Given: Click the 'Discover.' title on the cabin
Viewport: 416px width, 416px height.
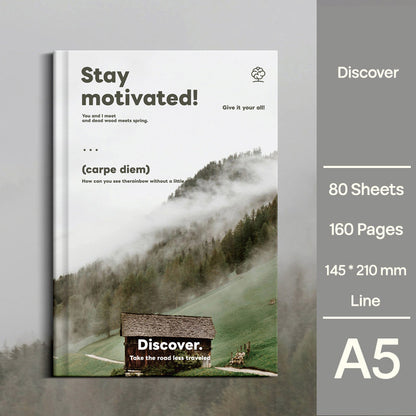Looking at the screenshot, I should tap(170, 345).
